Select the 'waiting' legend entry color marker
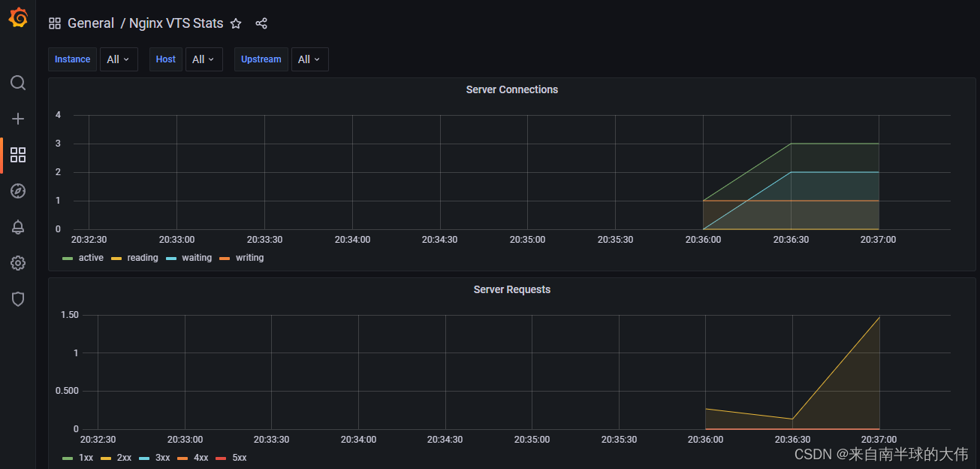The image size is (980, 469). (x=171, y=258)
